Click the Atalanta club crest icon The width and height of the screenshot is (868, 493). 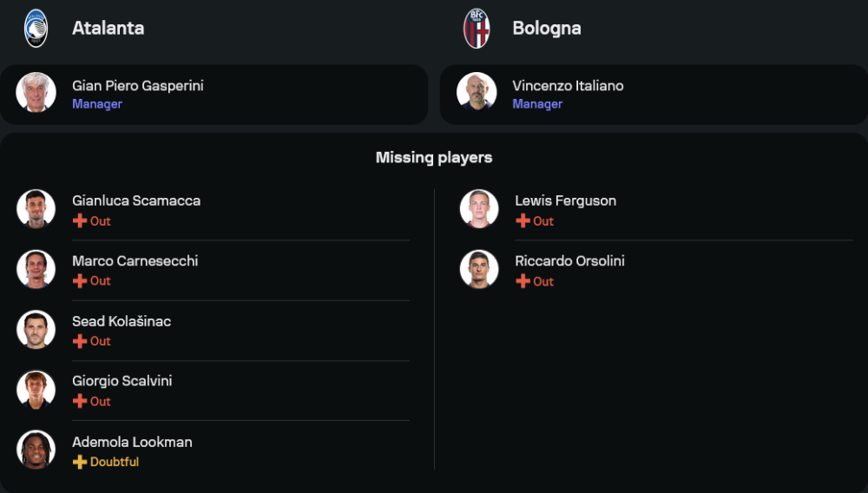pyautogui.click(x=36, y=28)
